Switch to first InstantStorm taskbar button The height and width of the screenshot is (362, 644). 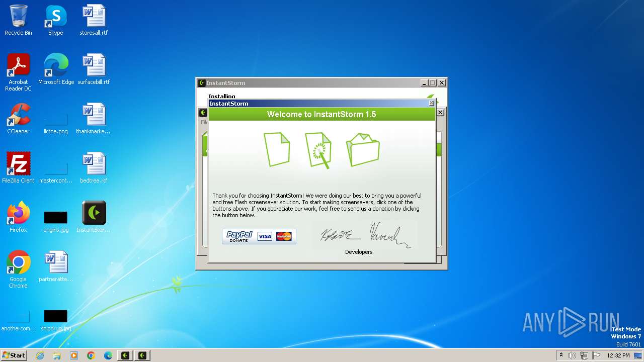point(125,355)
